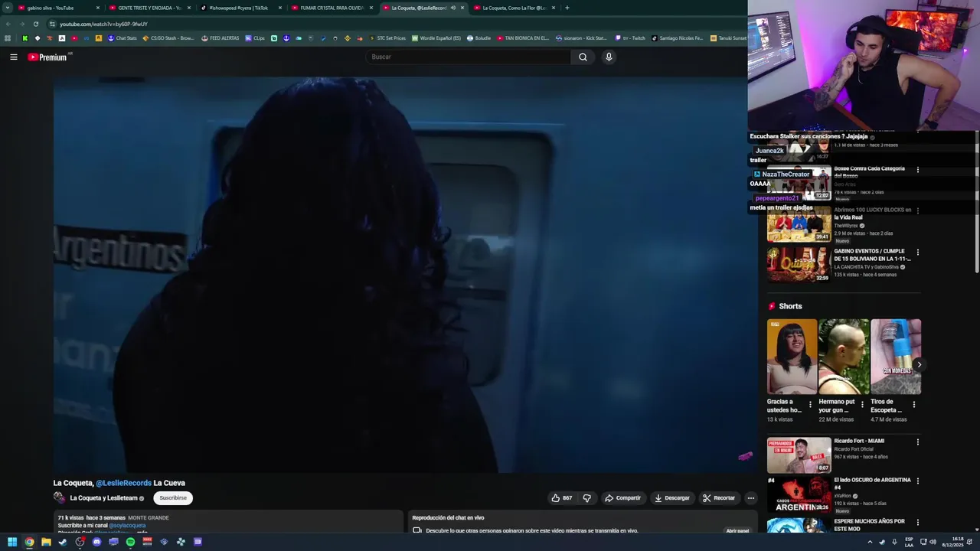Open the Gracias a ustedes short thumbnail
The image size is (980, 551).
click(x=792, y=357)
